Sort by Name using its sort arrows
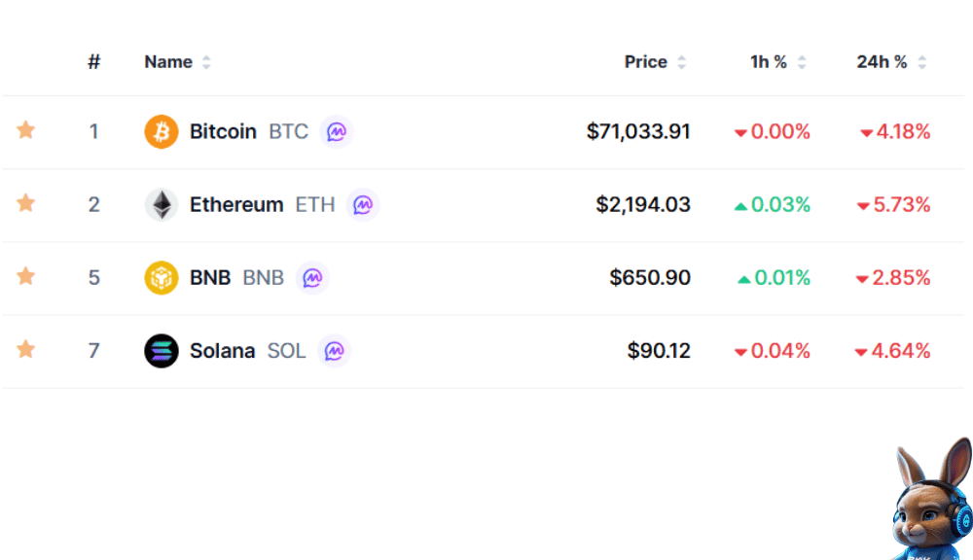Viewport: 973px width, 560px height. tap(206, 61)
